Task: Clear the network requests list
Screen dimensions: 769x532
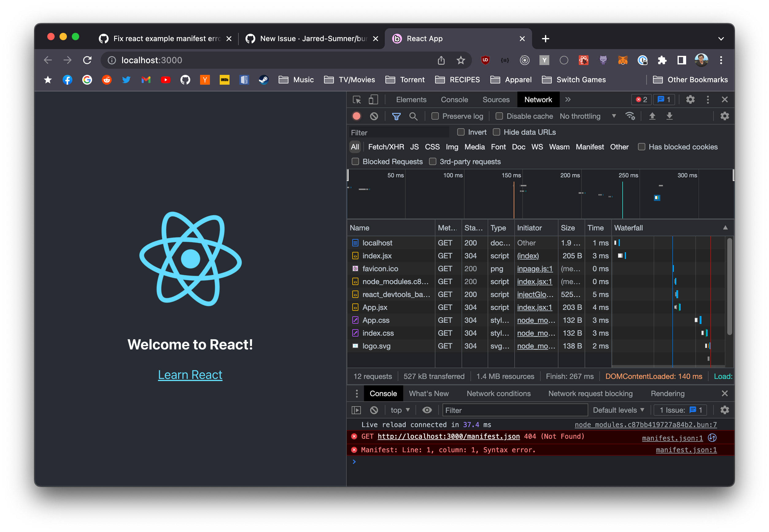Action: (x=374, y=116)
